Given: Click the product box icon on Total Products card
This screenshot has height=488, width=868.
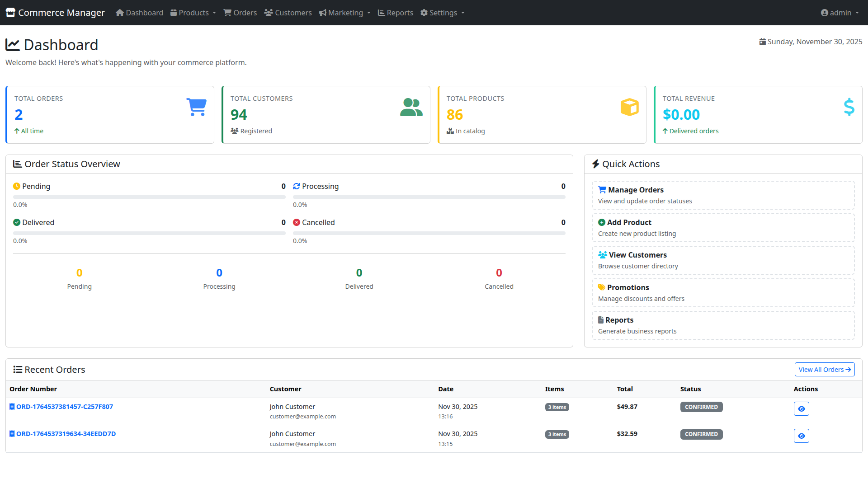Looking at the screenshot, I should (x=630, y=107).
